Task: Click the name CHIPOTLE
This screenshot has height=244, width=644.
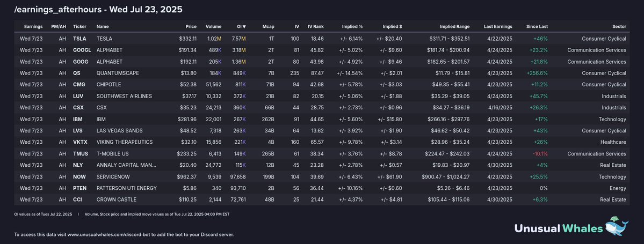Action: coord(109,85)
